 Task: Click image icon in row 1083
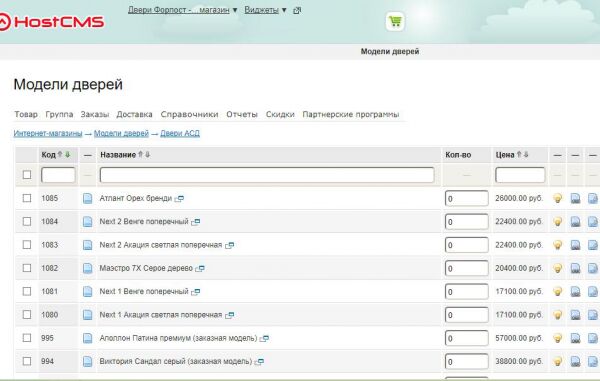coord(576,245)
